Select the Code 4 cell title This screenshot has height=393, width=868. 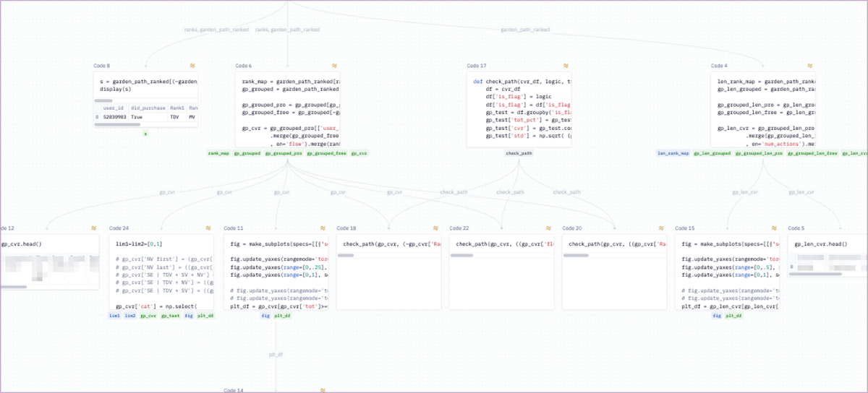tap(719, 66)
